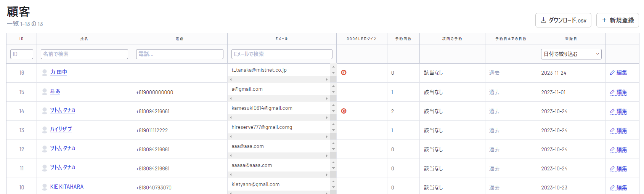Focus the Eメールで検索 search field
The height and width of the screenshot is (194, 644).
282,54
